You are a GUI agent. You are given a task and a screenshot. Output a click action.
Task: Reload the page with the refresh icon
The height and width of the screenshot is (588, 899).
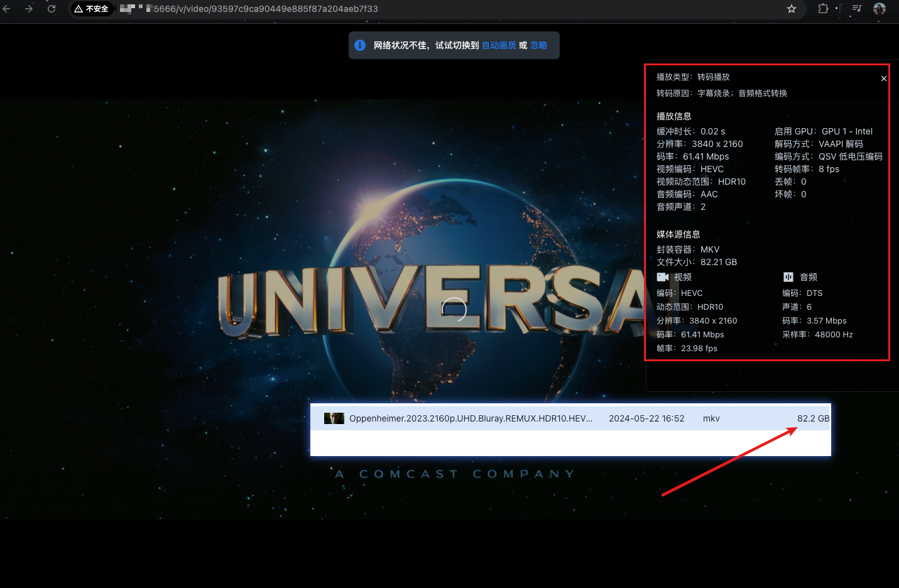52,9
